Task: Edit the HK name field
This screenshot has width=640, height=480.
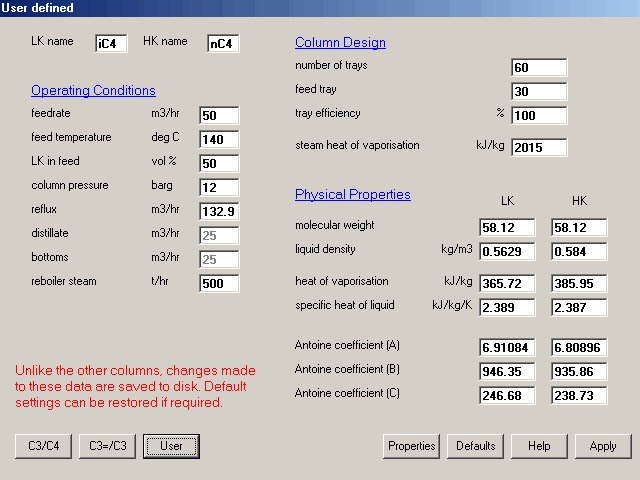Action: 223,43
